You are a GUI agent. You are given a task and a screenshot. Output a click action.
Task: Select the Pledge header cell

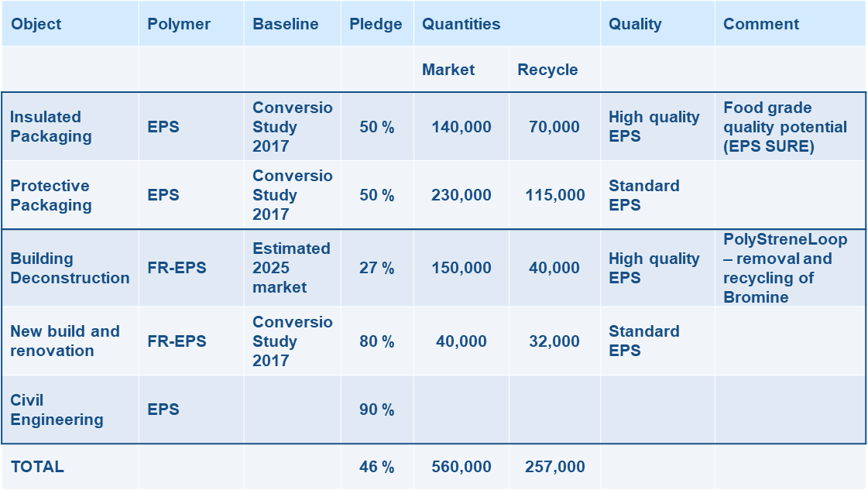pyautogui.click(x=376, y=24)
